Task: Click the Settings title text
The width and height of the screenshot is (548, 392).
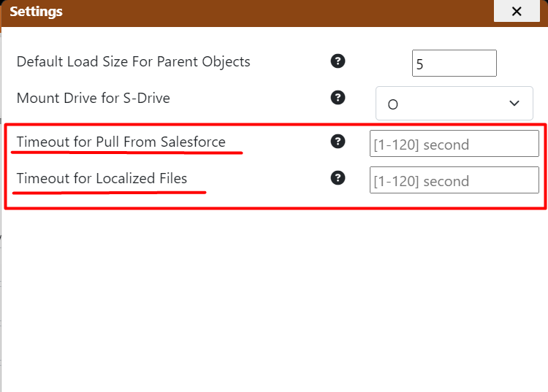Action: [36, 12]
